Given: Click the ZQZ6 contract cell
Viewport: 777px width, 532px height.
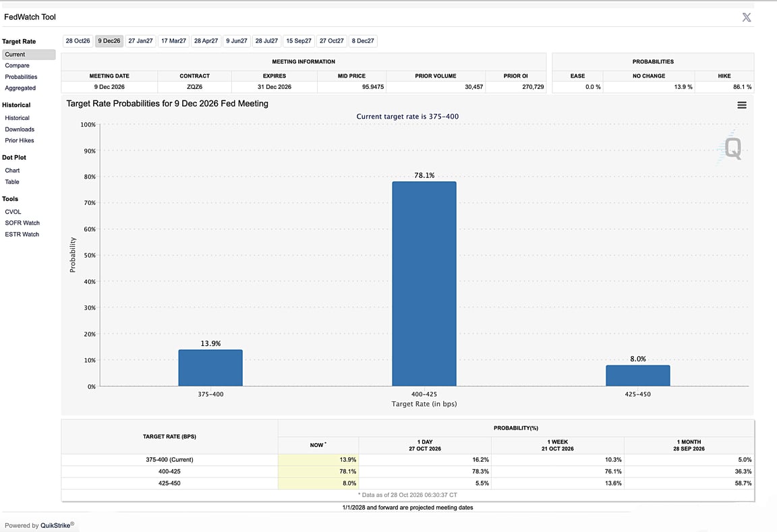Looking at the screenshot, I should (195, 87).
